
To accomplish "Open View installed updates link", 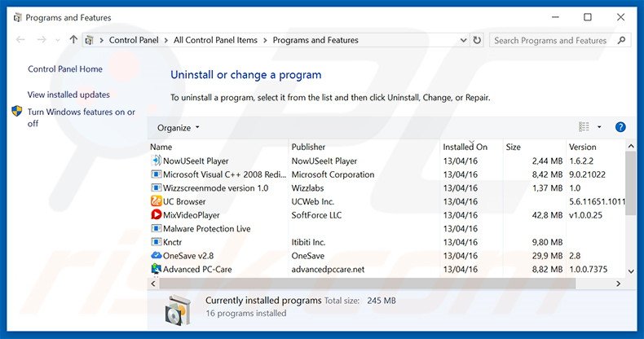I will [68, 95].
